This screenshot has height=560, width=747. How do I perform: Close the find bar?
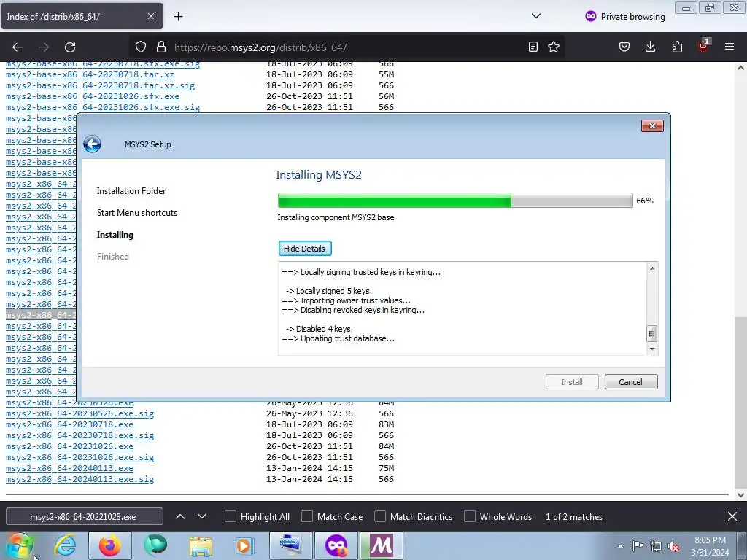pos(732,516)
